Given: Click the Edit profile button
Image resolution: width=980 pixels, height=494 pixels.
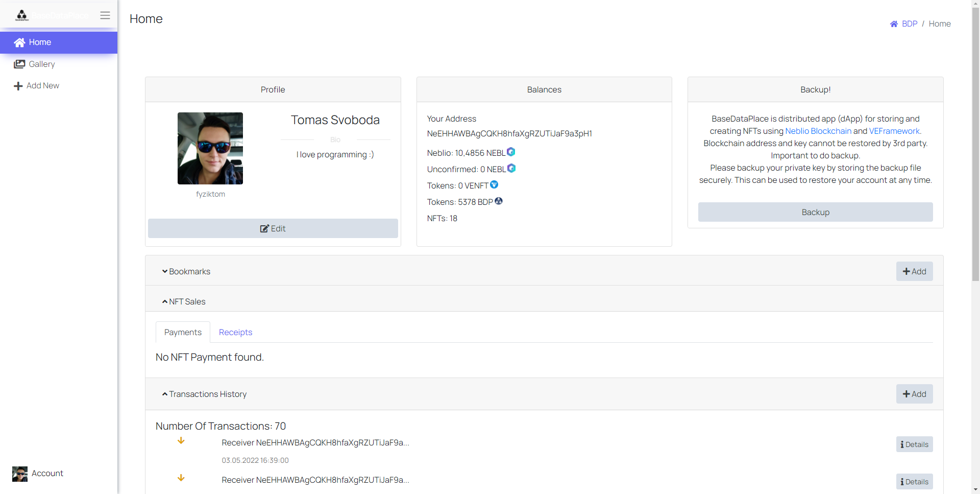Looking at the screenshot, I should point(273,228).
